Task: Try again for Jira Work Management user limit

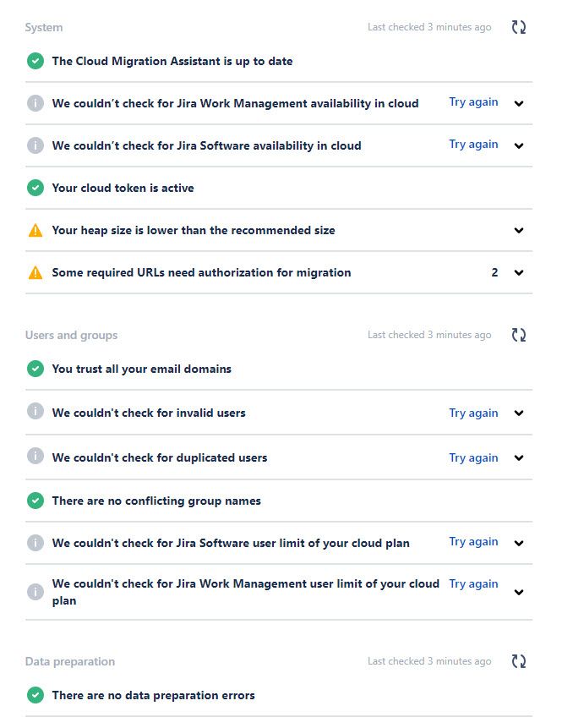Action: [x=473, y=584]
